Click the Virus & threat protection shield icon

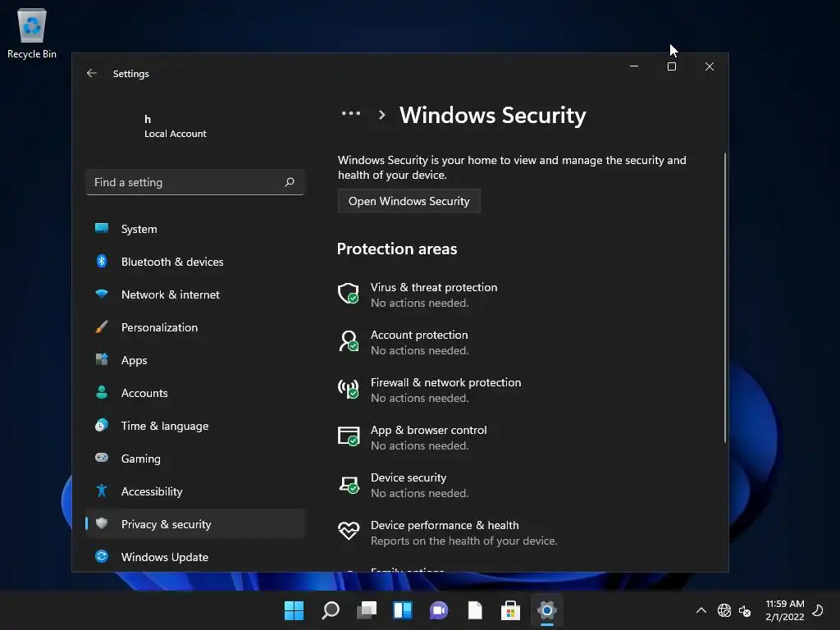coord(348,294)
